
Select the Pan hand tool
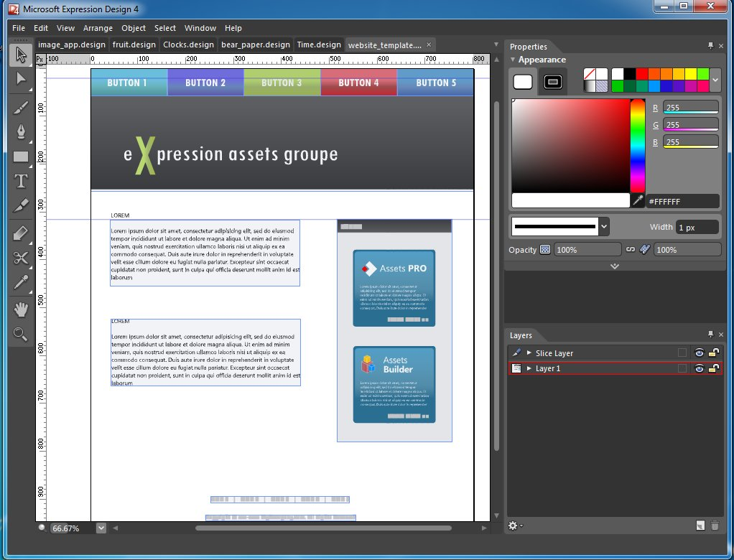point(21,309)
